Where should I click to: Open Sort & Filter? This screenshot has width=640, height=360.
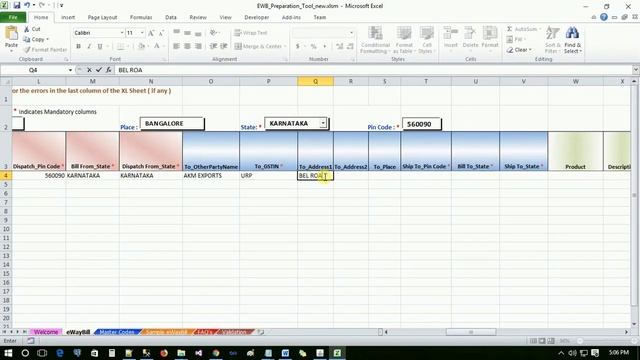[552, 40]
